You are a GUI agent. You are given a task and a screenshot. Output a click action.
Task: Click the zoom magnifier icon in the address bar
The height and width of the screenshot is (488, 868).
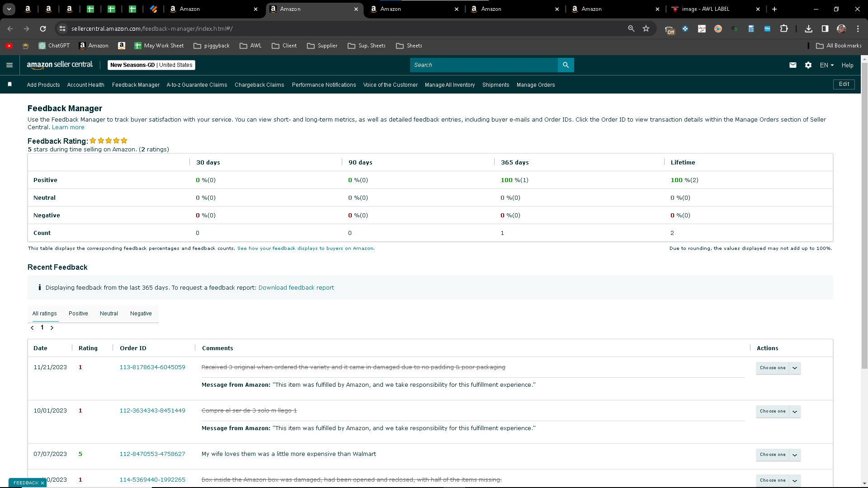631,28
